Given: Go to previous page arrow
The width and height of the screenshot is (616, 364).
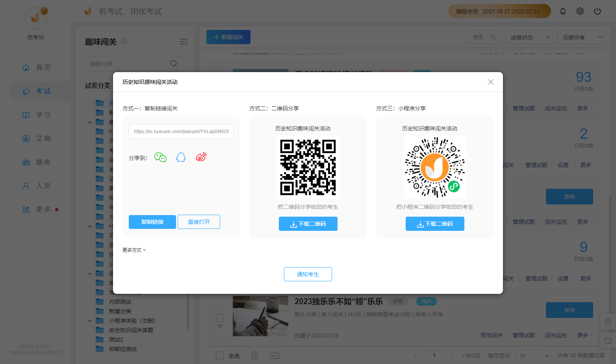Looking at the screenshot, I should pos(416,355).
